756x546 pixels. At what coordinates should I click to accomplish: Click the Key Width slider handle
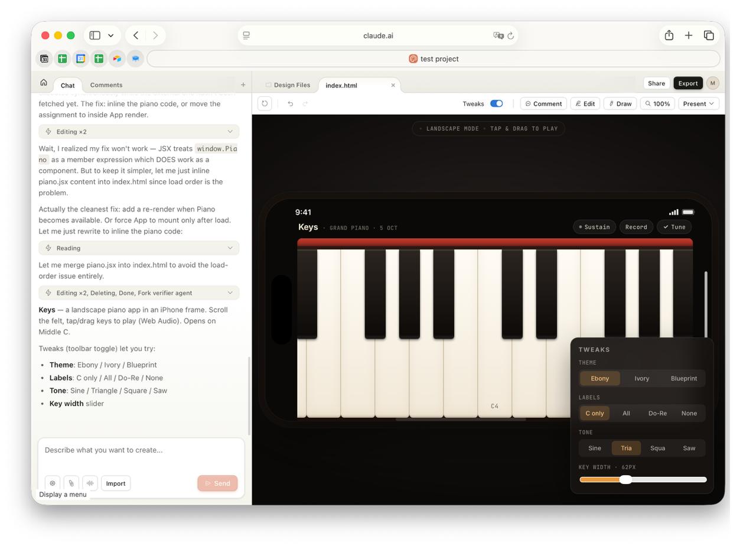pyautogui.click(x=625, y=479)
